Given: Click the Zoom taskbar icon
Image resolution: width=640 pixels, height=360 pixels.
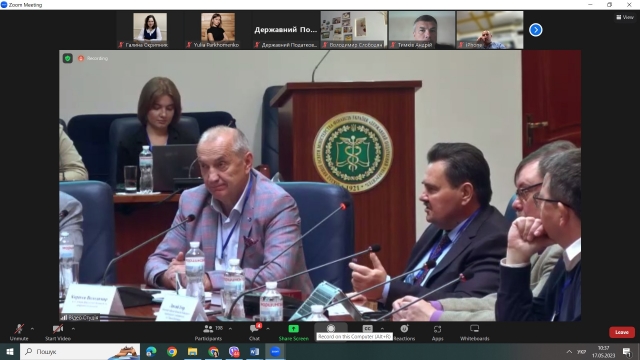Looking at the screenshot, I should (275, 351).
